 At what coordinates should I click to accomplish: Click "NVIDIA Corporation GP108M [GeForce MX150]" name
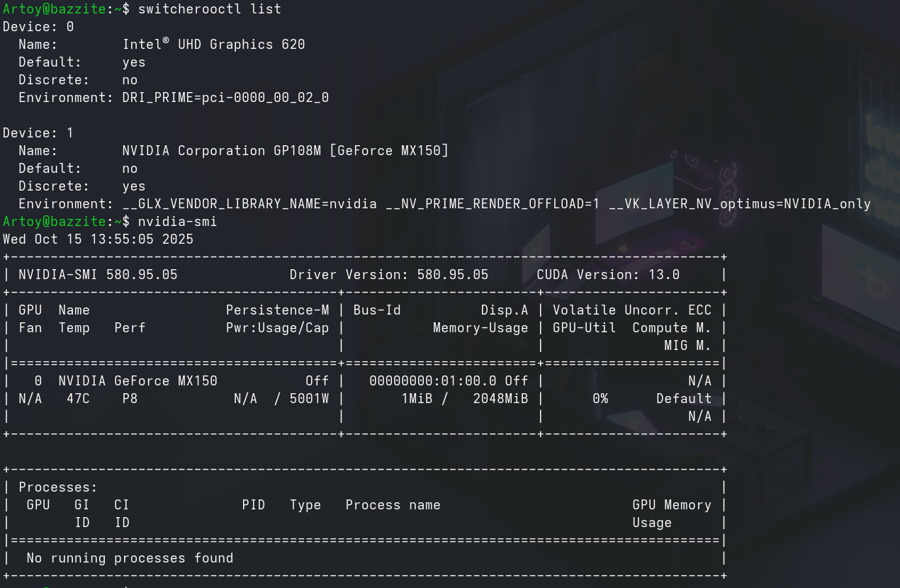[285, 151]
